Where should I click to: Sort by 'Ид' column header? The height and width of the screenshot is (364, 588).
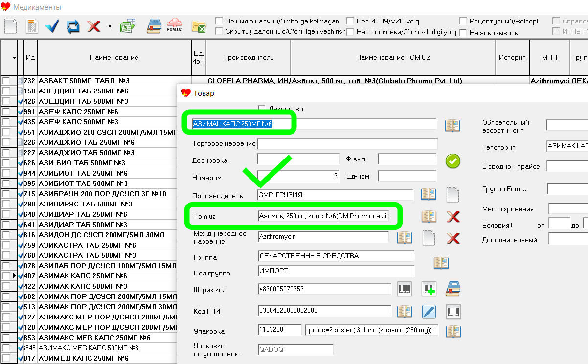point(30,58)
